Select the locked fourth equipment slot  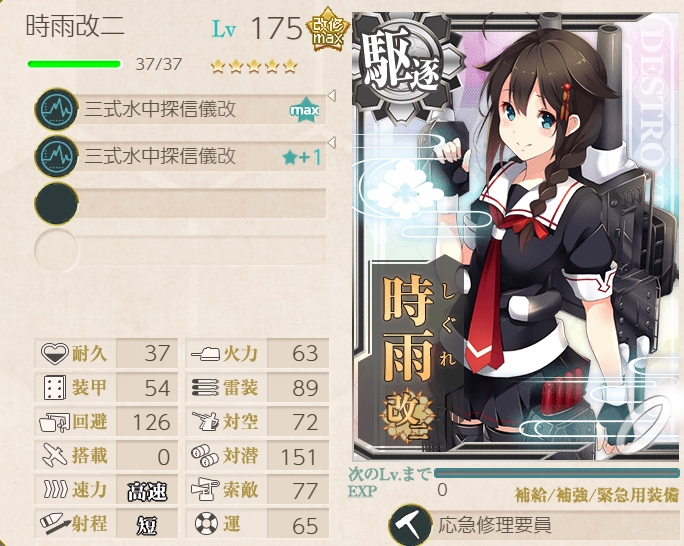[x=180, y=250]
